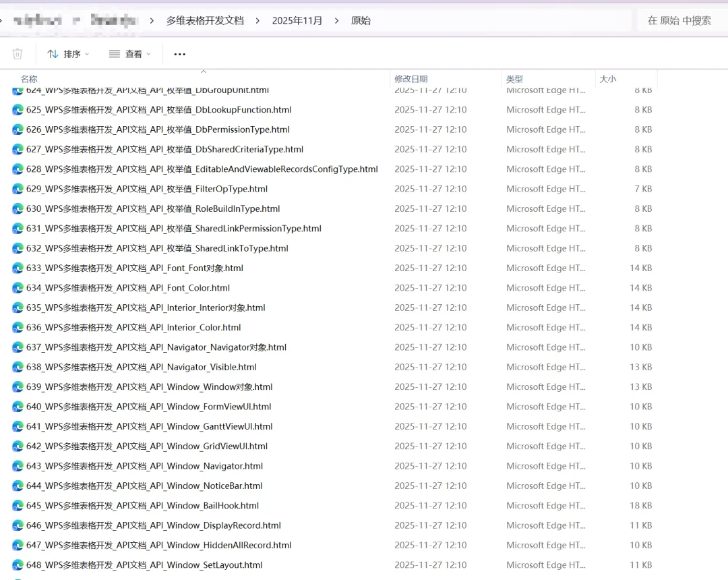Click the Edge icon of file 640 FormViewUI

(x=18, y=407)
